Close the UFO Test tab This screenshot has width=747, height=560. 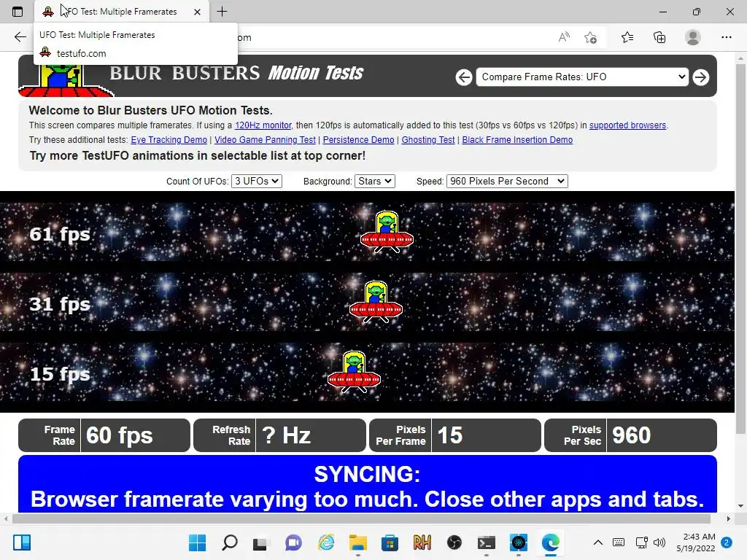click(197, 12)
